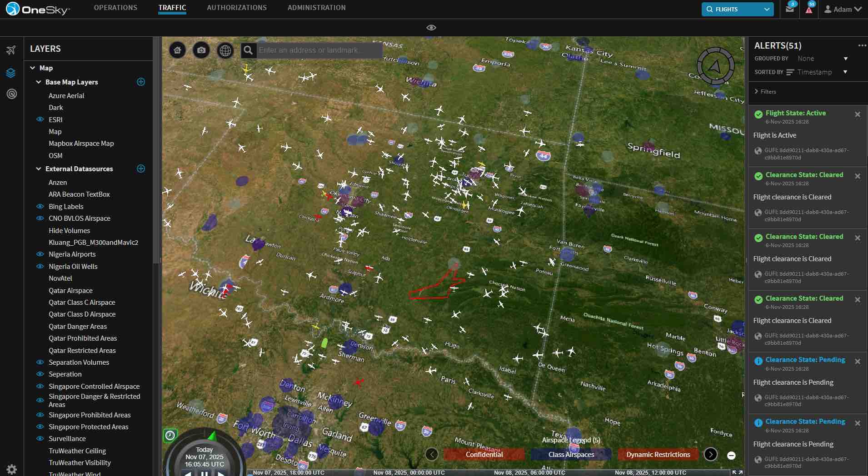Toggle visibility of CNO BVLOS Airspace layer

click(x=40, y=218)
